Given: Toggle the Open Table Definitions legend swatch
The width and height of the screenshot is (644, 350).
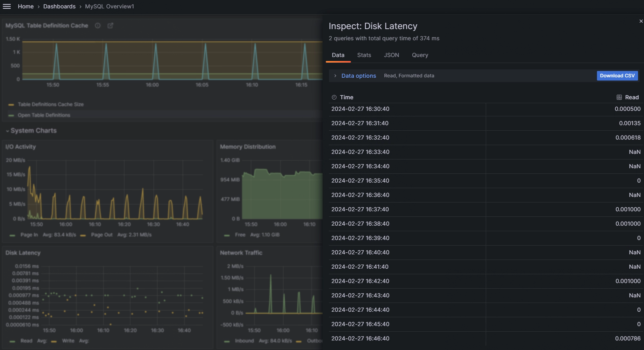Looking at the screenshot, I should click(x=11, y=116).
